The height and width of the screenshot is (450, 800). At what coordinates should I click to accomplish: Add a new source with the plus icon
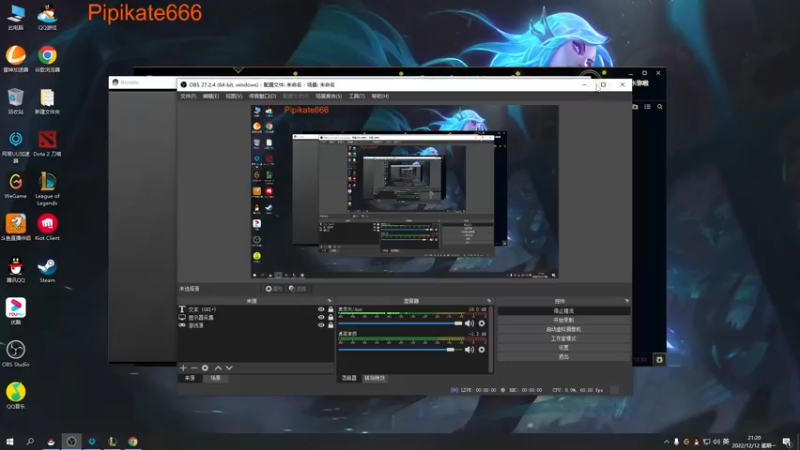coord(183,368)
